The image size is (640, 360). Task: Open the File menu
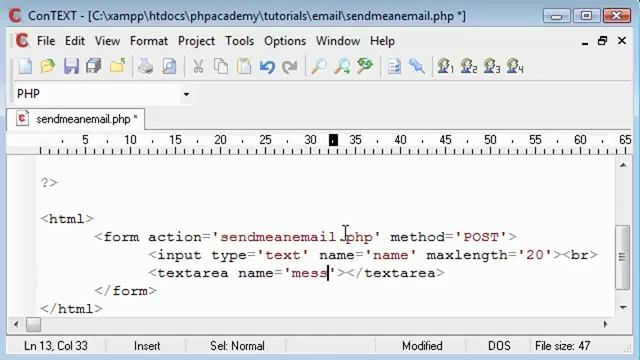tap(46, 41)
